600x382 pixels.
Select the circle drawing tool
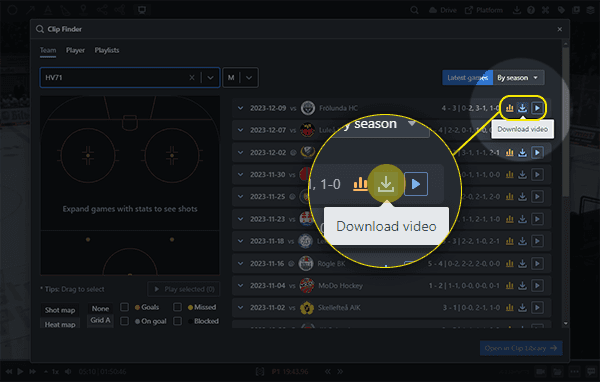(x=12, y=10)
